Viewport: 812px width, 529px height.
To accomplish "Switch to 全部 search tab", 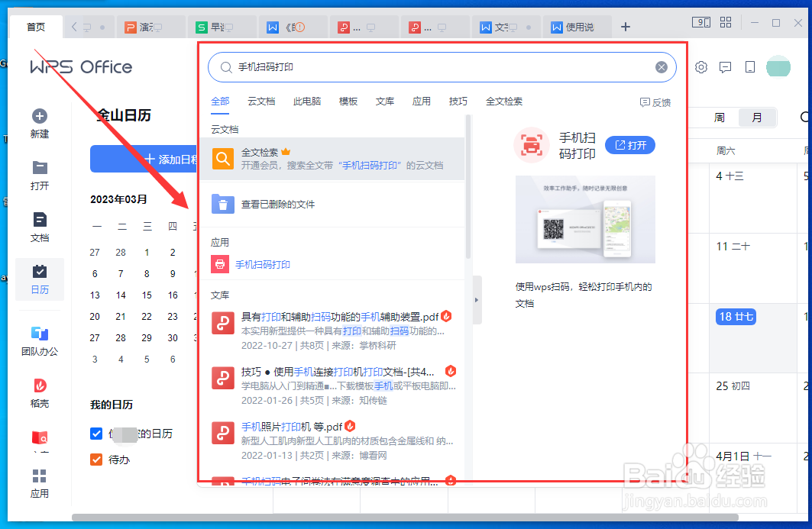I will tap(220, 102).
